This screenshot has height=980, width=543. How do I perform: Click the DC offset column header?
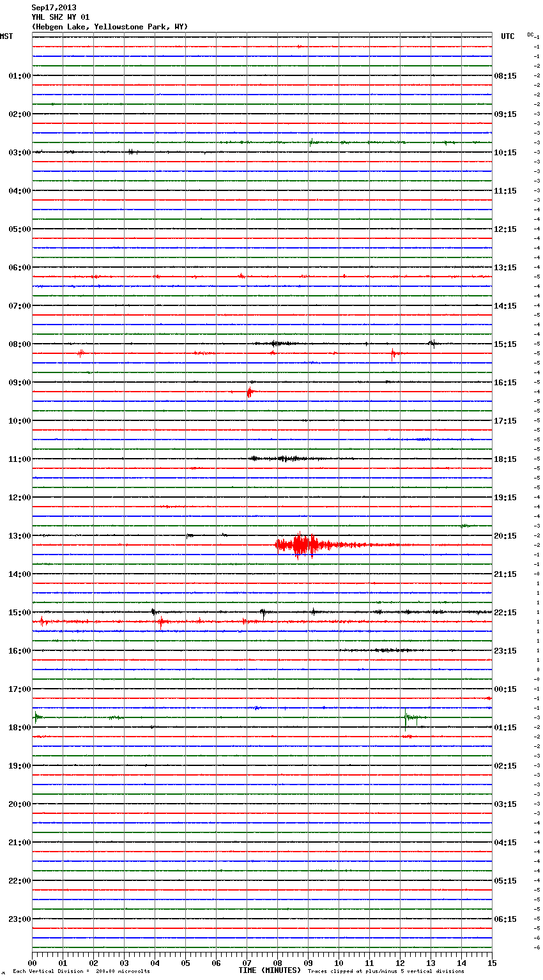coord(530,34)
